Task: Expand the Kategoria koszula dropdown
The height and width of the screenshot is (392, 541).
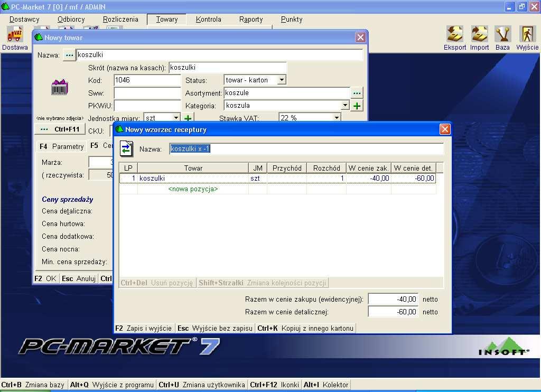Action: coord(345,105)
